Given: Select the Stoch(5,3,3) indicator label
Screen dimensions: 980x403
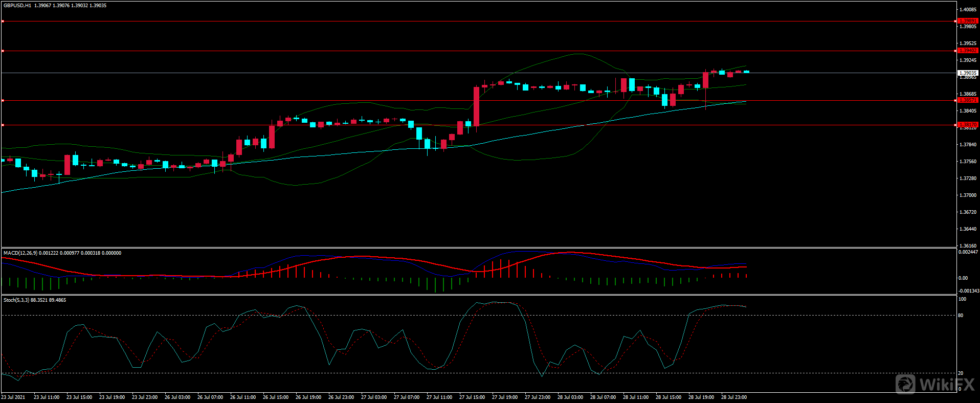Looking at the screenshot, I should (x=16, y=300).
